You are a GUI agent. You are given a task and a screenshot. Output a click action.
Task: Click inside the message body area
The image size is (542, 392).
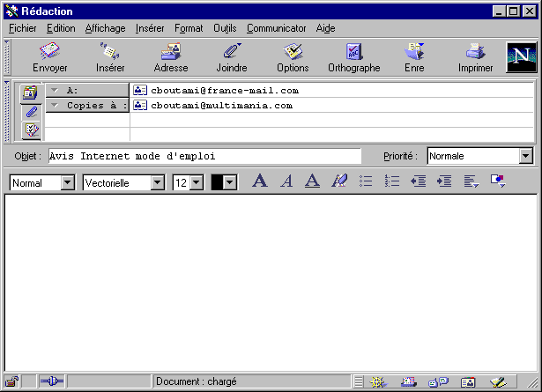coord(271,283)
